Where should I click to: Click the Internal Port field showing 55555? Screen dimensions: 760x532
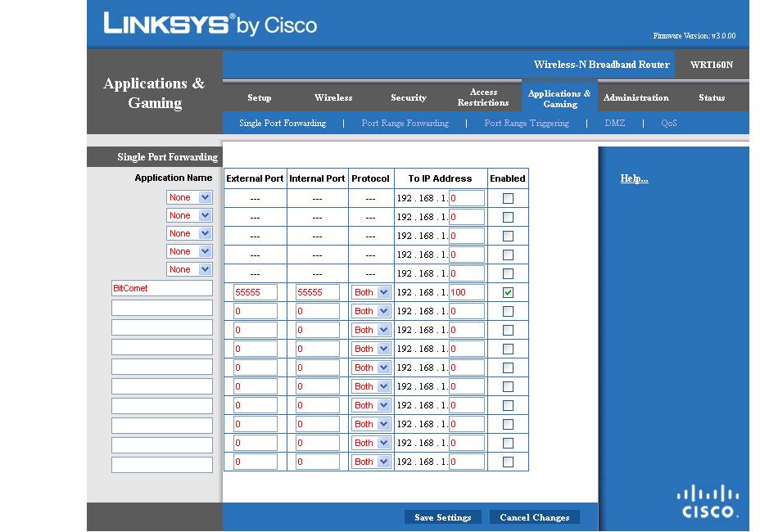318,293
